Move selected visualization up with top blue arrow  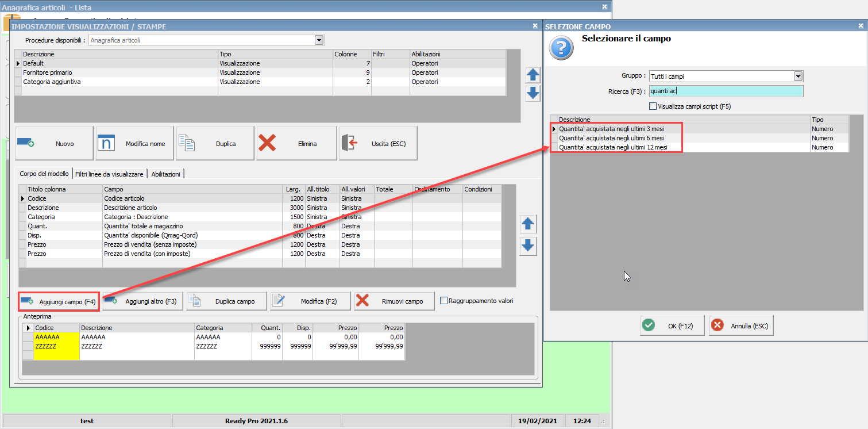coord(533,75)
